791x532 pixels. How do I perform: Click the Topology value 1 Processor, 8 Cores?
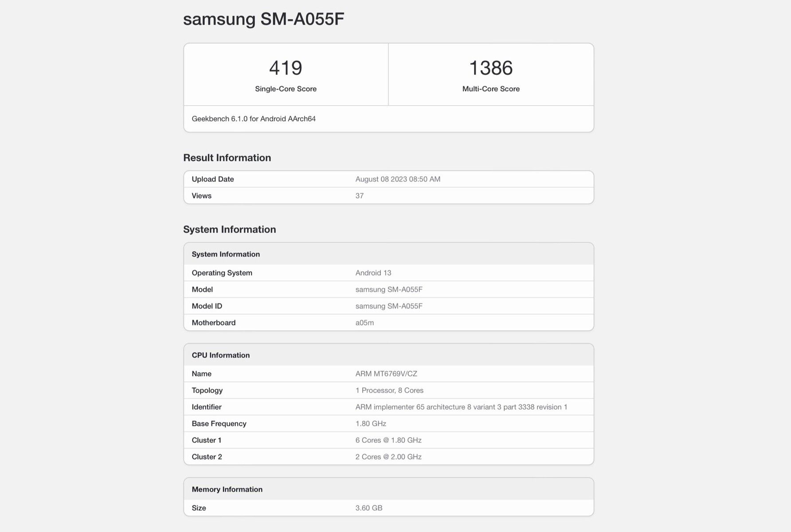[x=389, y=391]
